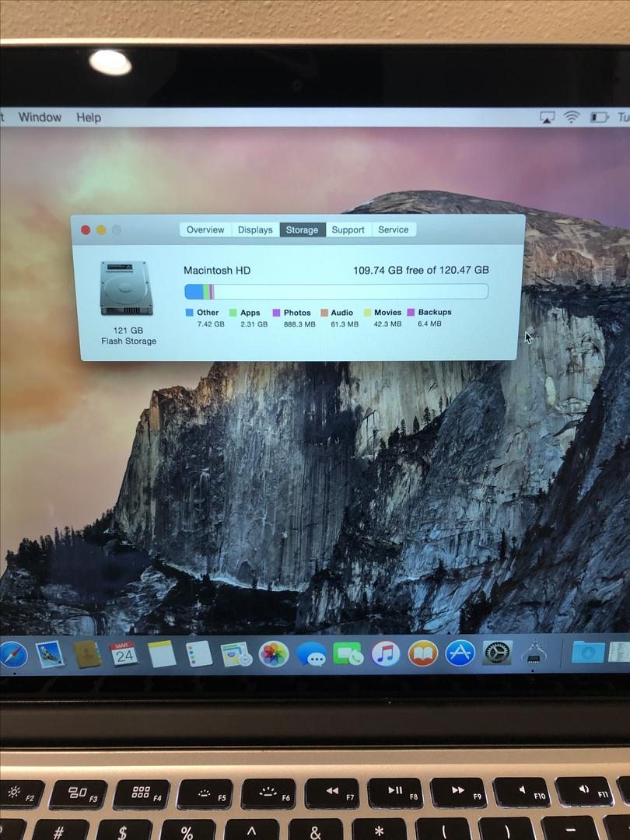630x840 pixels.
Task: Click the orange Audio color swatch
Action: tap(324, 313)
